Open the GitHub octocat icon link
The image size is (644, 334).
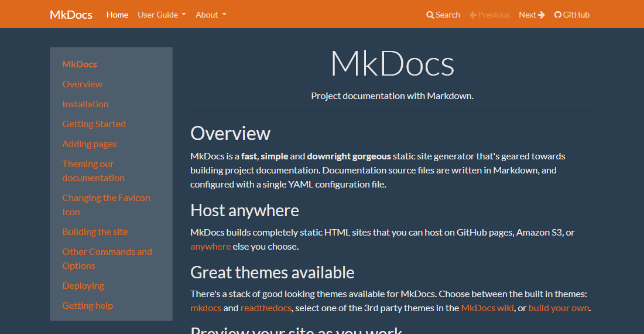point(558,15)
